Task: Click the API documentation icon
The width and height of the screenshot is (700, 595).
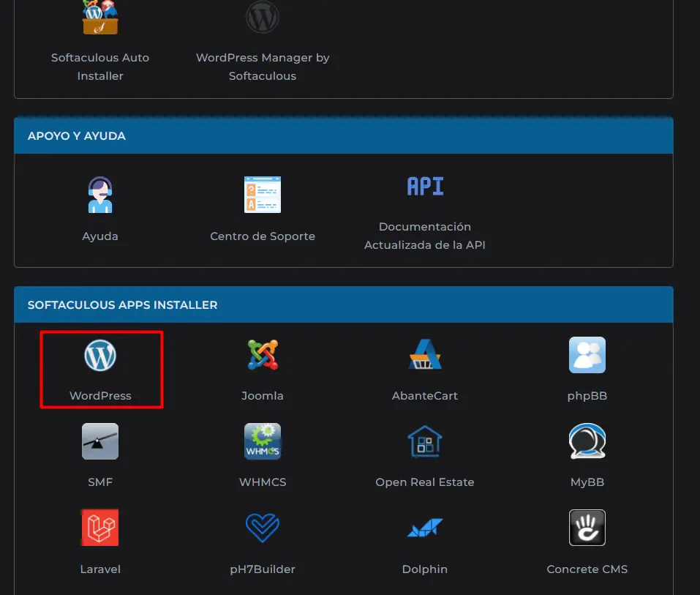Action: coord(425,187)
